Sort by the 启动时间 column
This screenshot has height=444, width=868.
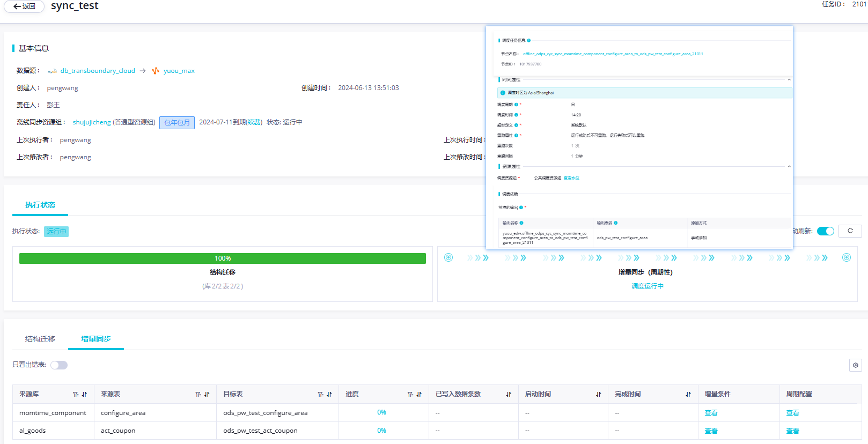[598, 394]
